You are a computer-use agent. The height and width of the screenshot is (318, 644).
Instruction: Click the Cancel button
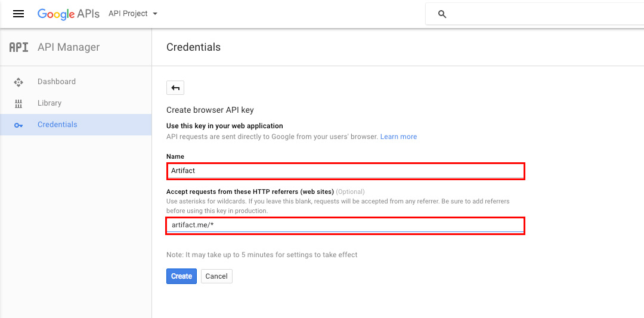(x=216, y=276)
